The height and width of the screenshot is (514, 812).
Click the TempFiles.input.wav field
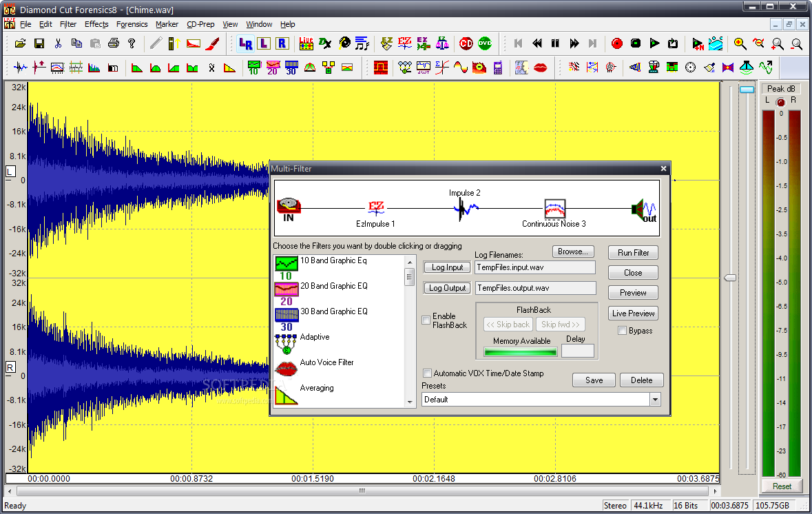(x=535, y=267)
